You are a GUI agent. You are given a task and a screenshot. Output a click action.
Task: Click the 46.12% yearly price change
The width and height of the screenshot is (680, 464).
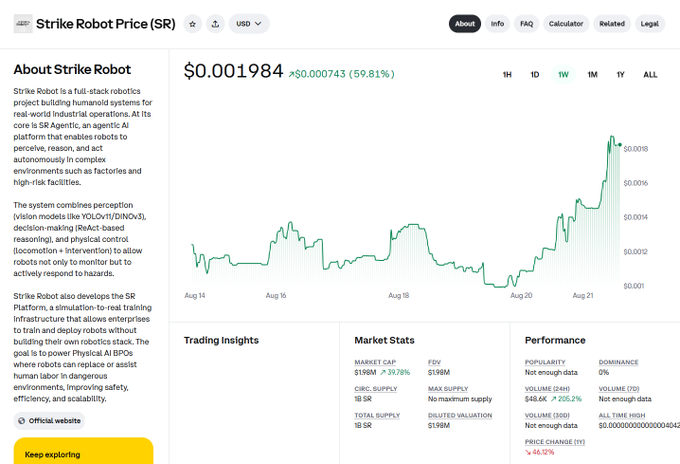539,452
